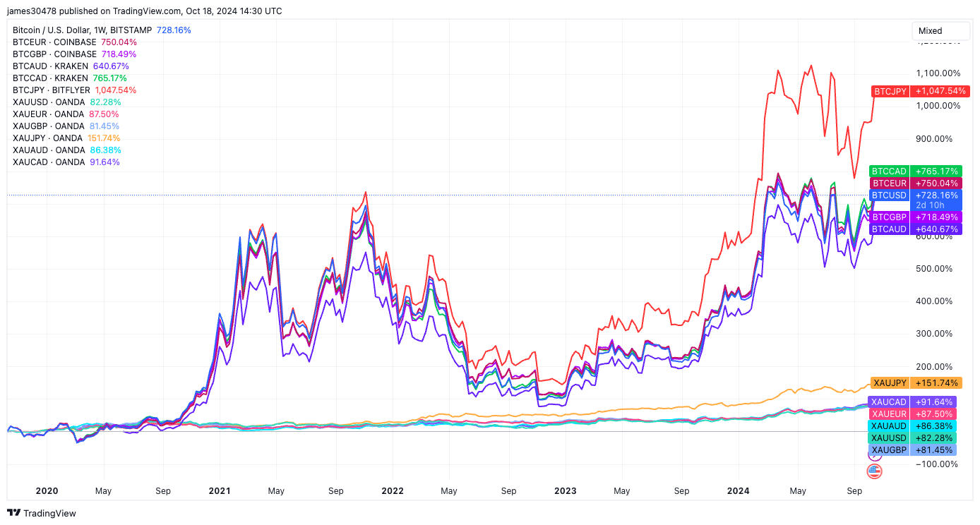This screenshot has height=525, width=980.
Task: Click the cyan XAUAUD +86.38% scale label
Action: coord(911,426)
